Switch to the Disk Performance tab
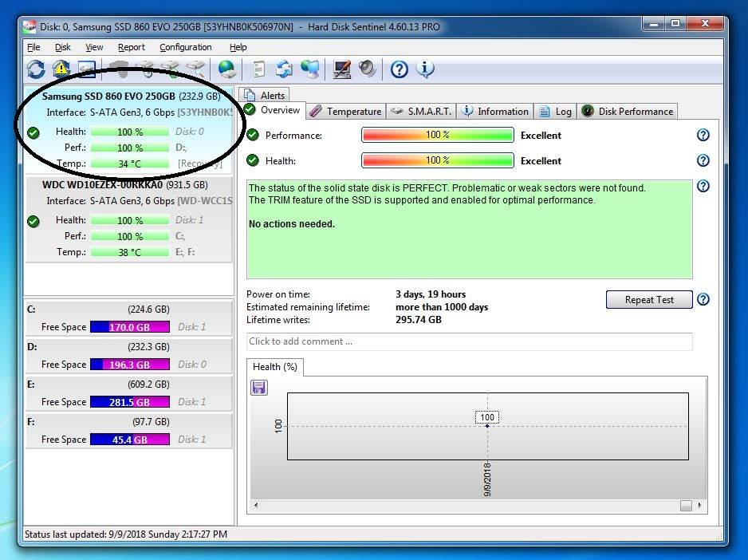This screenshot has width=748, height=560. click(628, 111)
